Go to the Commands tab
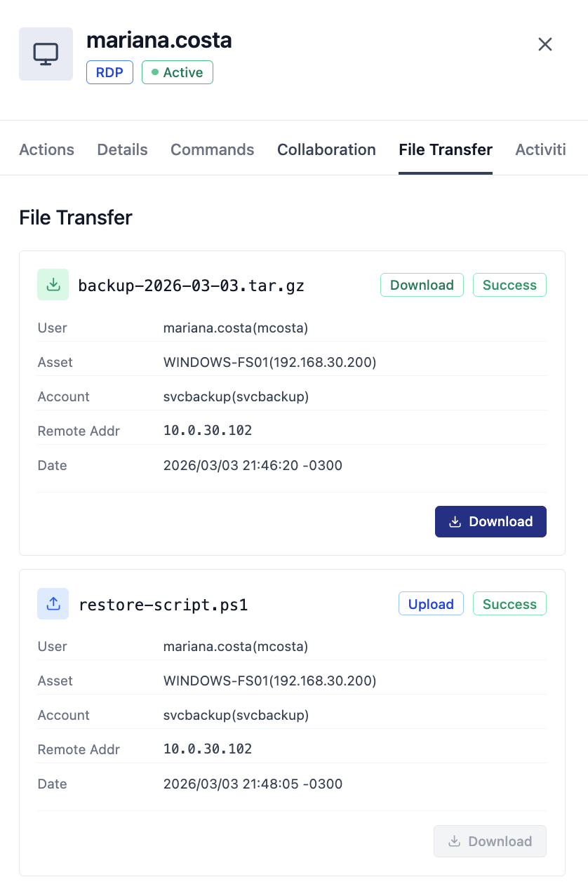This screenshot has height=884, width=588. [213, 149]
